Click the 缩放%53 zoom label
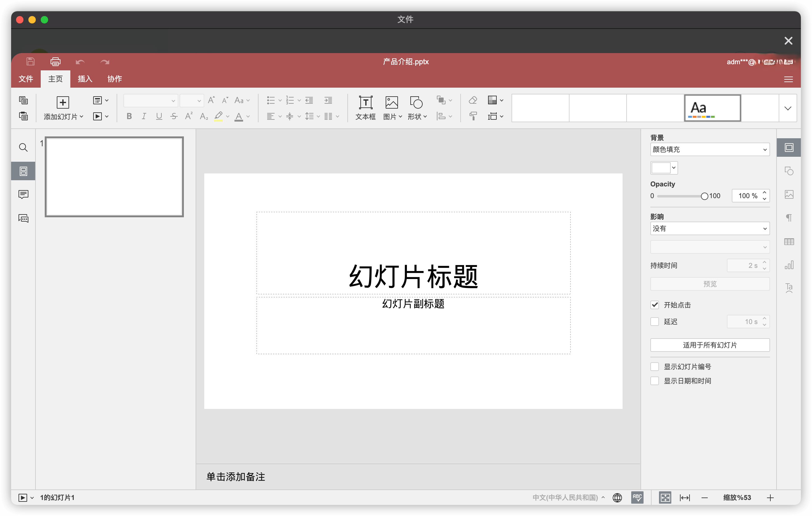 point(737,497)
